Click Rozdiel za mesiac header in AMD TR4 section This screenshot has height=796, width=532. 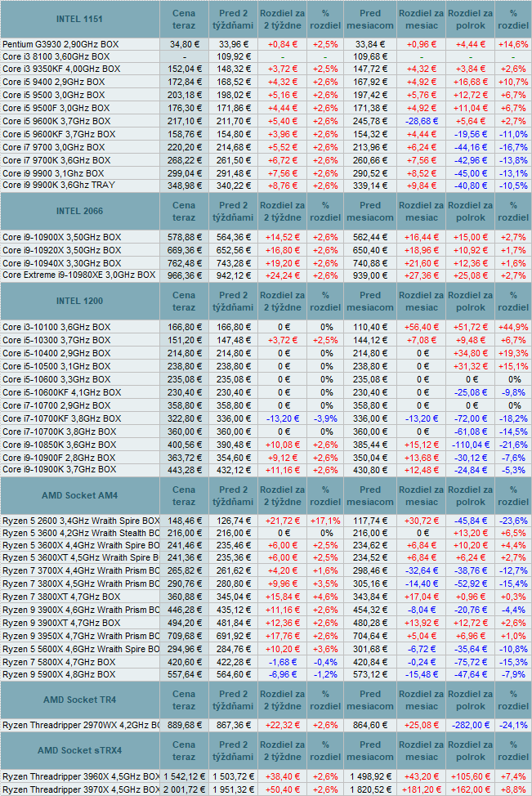coord(422,700)
